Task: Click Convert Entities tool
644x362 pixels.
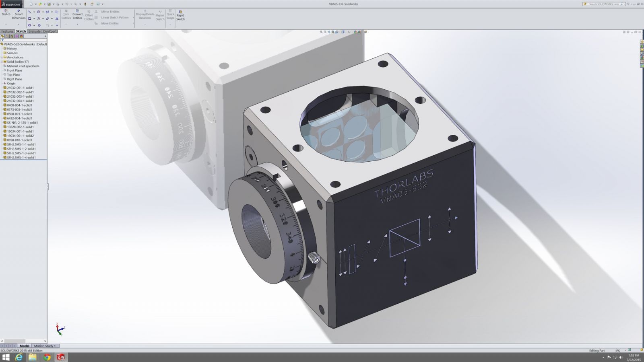Action: point(77,14)
